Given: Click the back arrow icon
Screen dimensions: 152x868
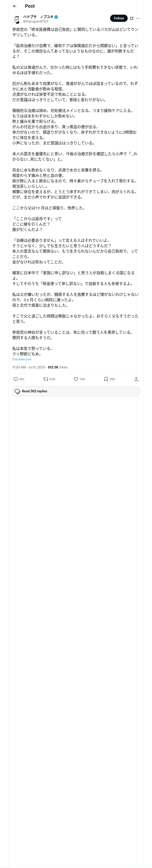Looking at the screenshot, I should (15, 6).
